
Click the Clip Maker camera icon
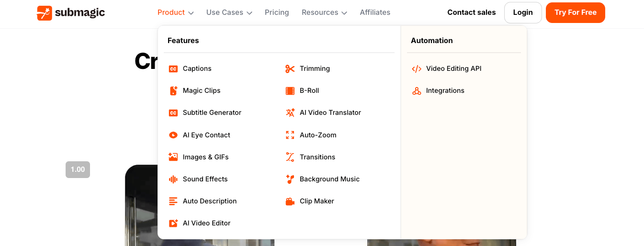coord(290,201)
